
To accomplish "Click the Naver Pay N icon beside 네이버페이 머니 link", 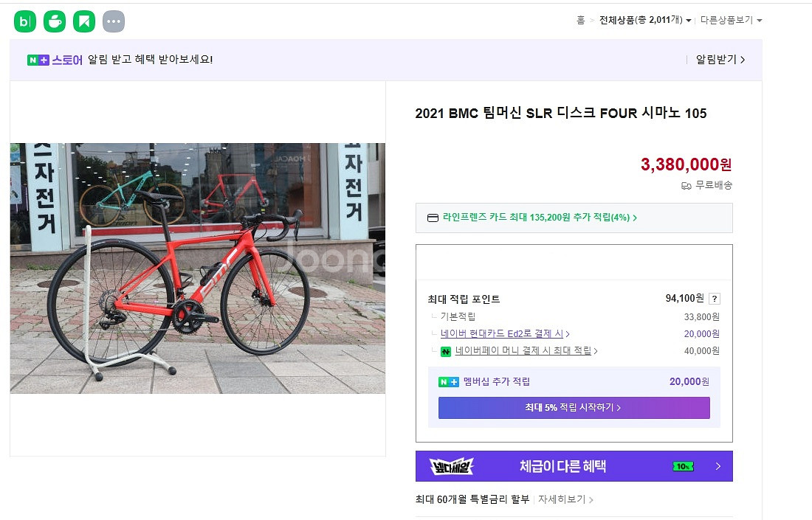I will coord(447,351).
